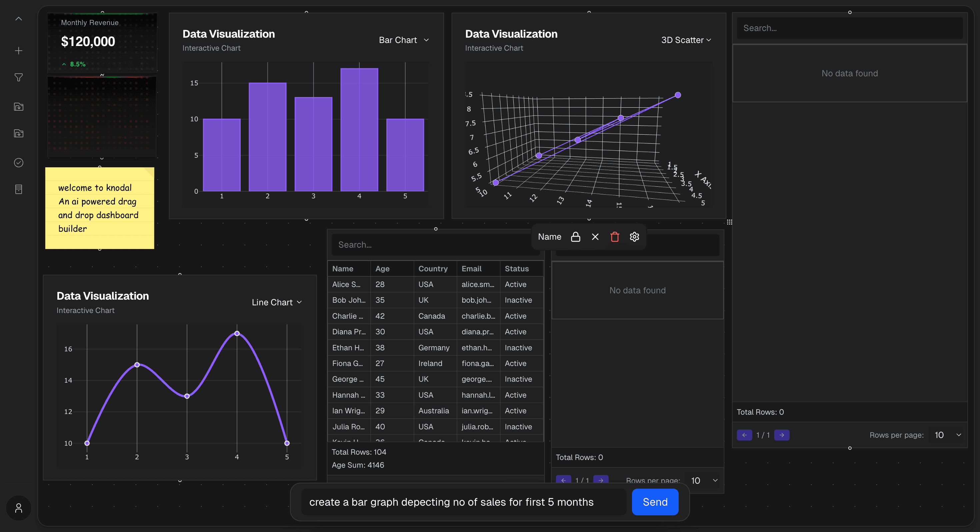Screen dimensions: 980x532
Task: Open the Line Chart selector dropdown
Action: (x=277, y=302)
